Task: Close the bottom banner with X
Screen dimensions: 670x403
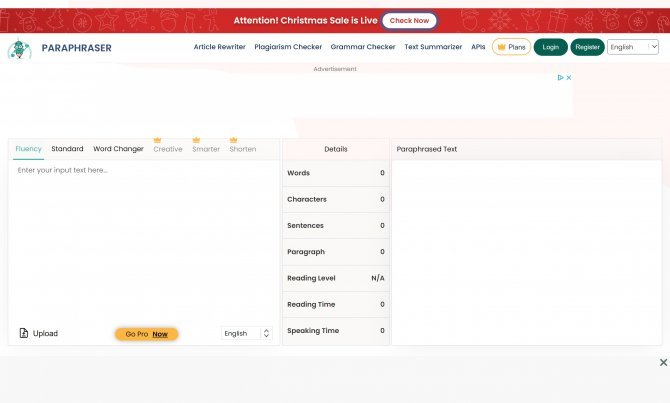Action: click(x=663, y=362)
